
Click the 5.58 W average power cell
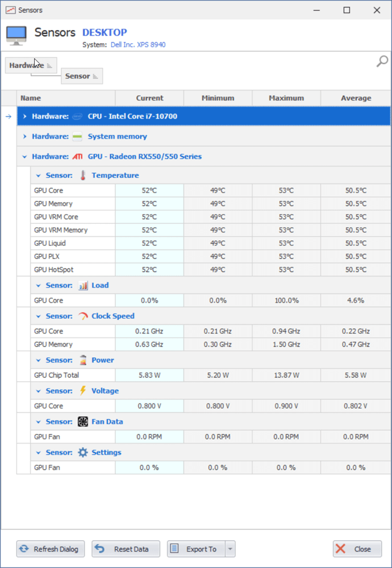tap(356, 375)
